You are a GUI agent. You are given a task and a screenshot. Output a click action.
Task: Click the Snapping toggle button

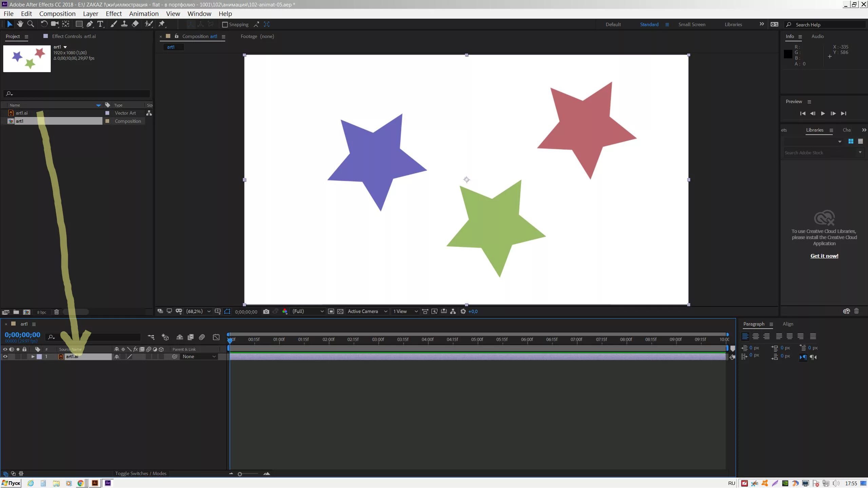[225, 24]
